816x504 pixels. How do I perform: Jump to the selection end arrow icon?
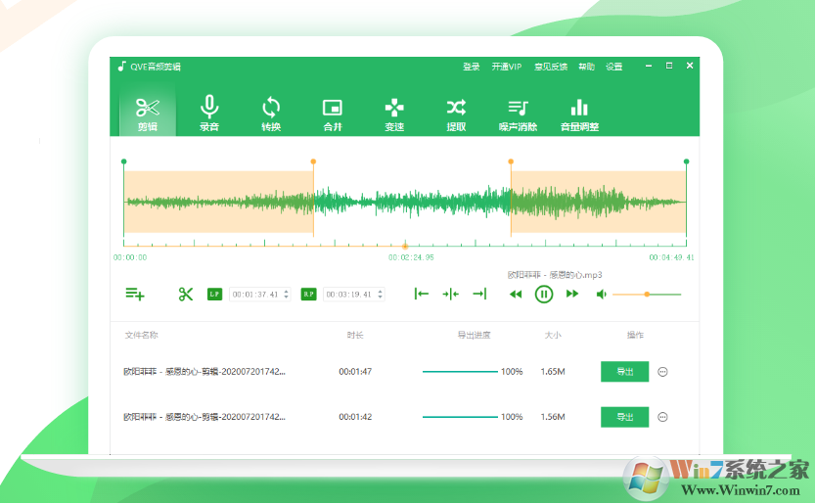[x=478, y=294]
